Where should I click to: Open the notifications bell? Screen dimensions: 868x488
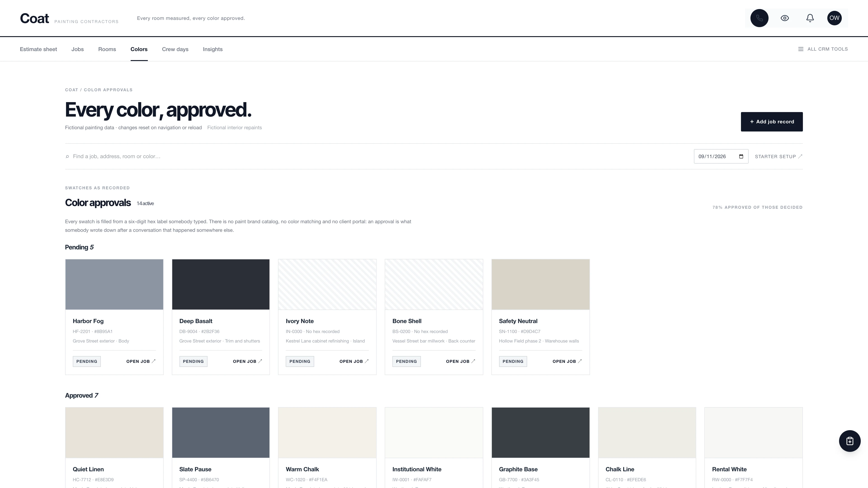[810, 18]
